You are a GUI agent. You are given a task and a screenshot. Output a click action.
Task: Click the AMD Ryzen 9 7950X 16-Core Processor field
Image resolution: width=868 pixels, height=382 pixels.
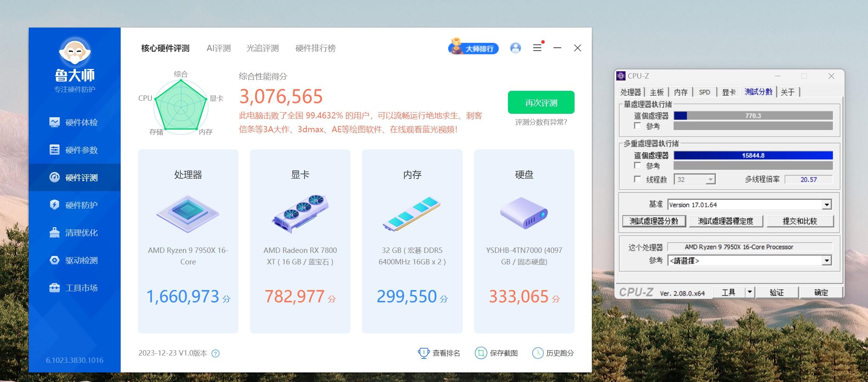(x=750, y=247)
